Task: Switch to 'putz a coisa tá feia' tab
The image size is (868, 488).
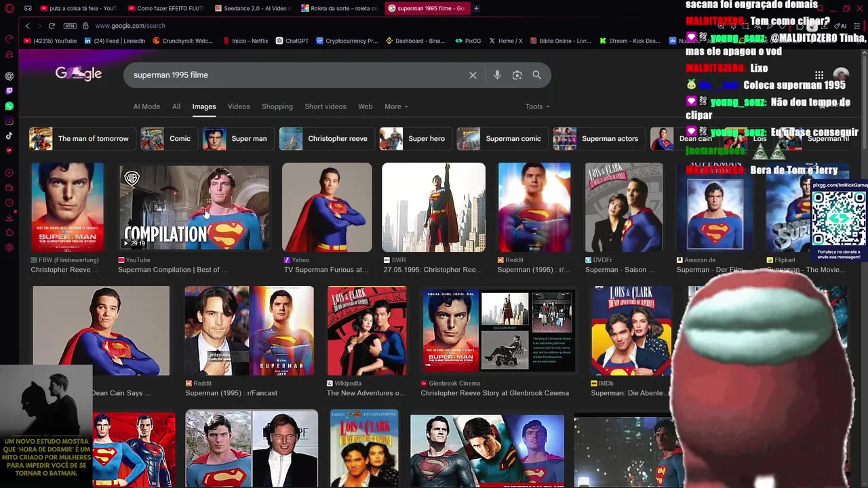Action: pos(78,8)
